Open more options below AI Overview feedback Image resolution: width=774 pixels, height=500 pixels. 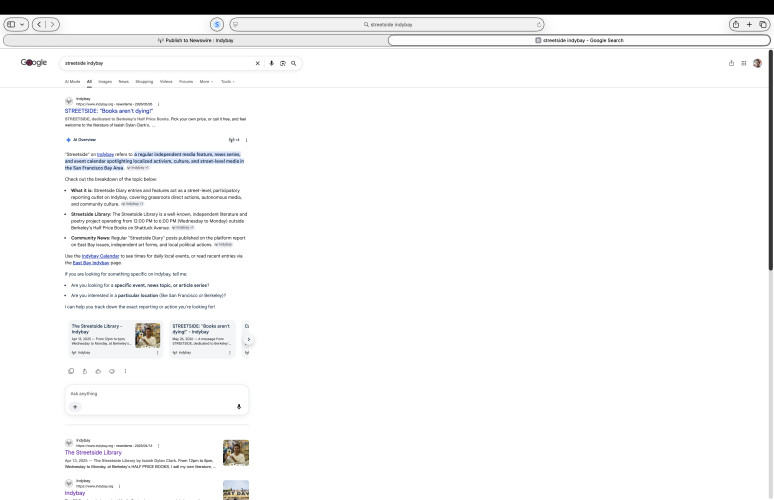click(125, 371)
